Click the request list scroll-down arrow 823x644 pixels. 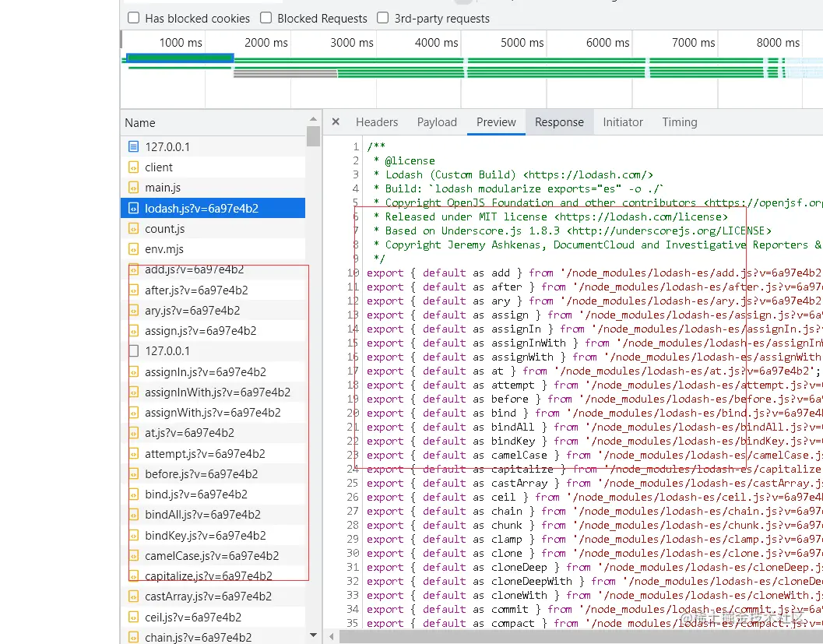(x=314, y=635)
